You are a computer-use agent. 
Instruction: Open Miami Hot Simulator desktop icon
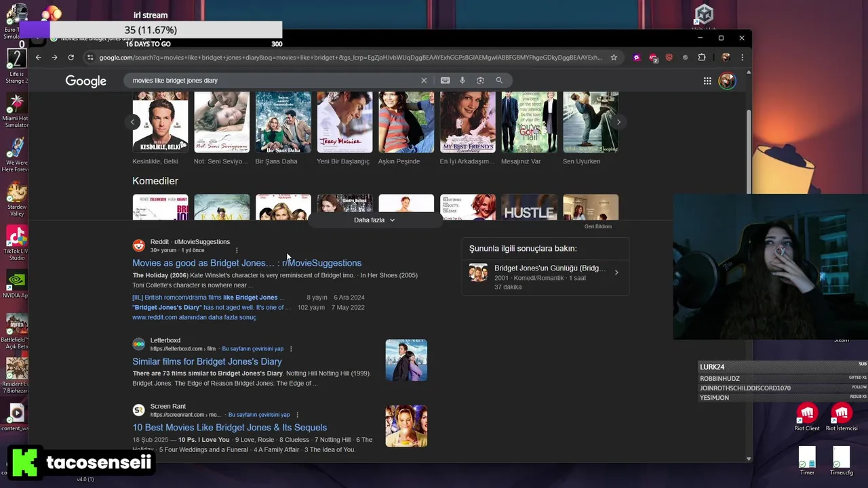click(x=16, y=111)
